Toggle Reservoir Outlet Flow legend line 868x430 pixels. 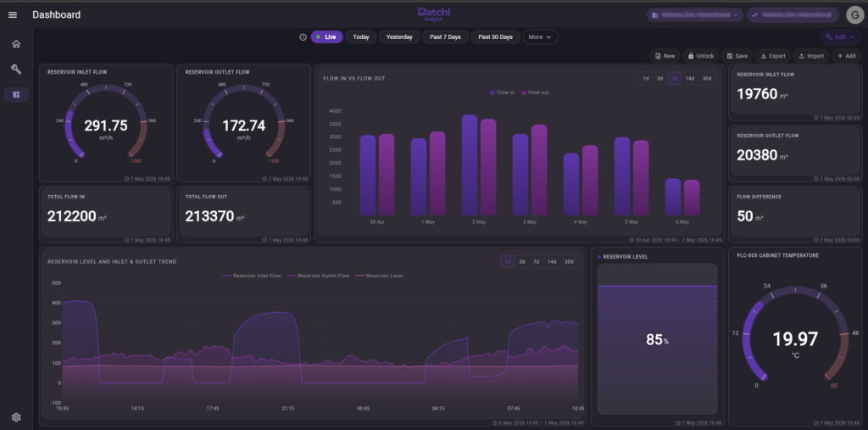[x=319, y=276]
